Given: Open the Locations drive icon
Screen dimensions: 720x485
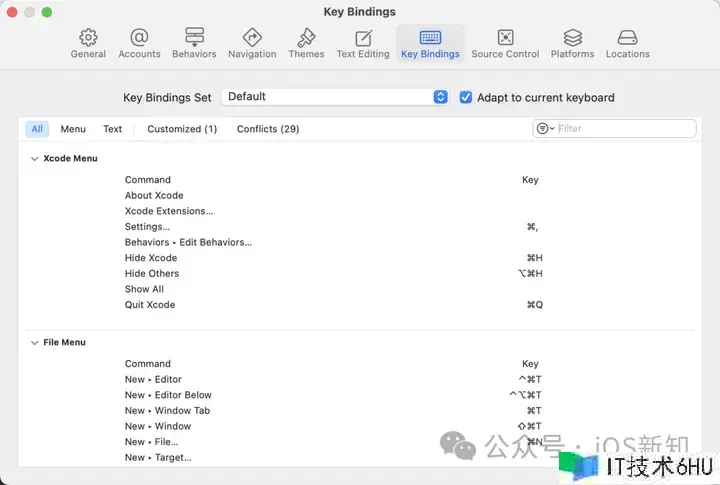Looking at the screenshot, I should click(627, 37).
